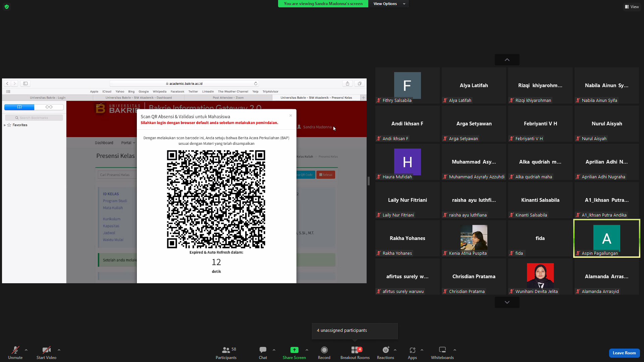Open Sandra Madonna user menu

pyautogui.click(x=314, y=127)
